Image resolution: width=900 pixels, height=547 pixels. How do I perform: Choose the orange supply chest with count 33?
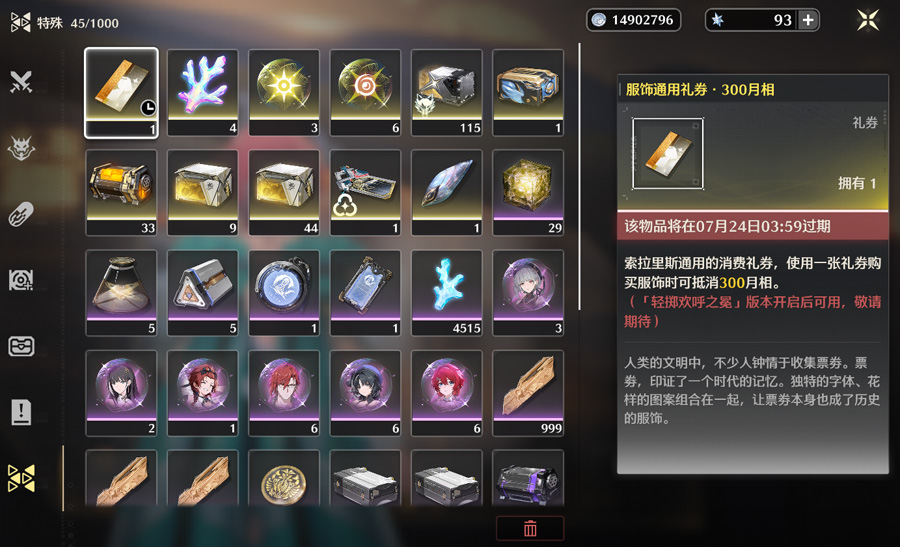pos(121,193)
